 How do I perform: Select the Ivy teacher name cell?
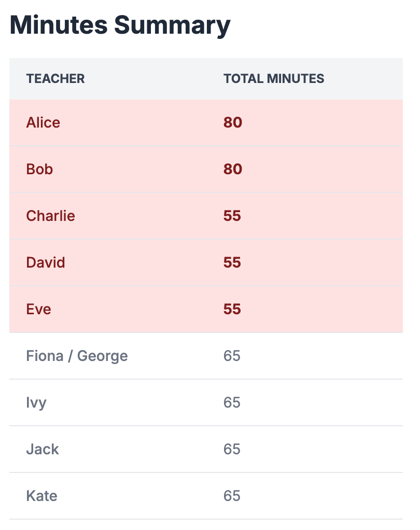pyautogui.click(x=36, y=402)
